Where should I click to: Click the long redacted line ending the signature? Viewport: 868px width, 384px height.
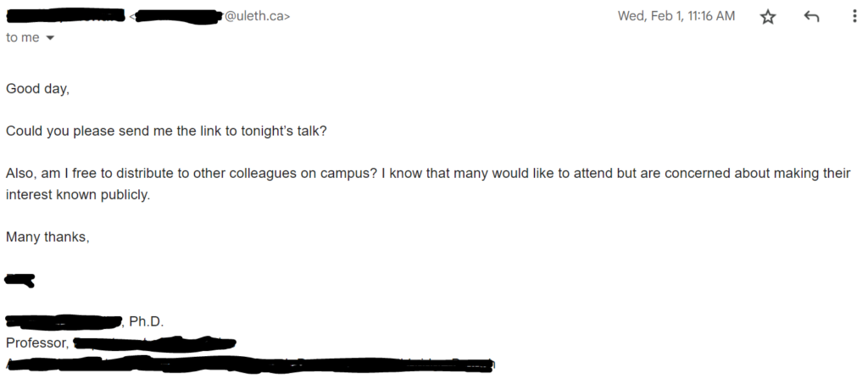pos(246,365)
